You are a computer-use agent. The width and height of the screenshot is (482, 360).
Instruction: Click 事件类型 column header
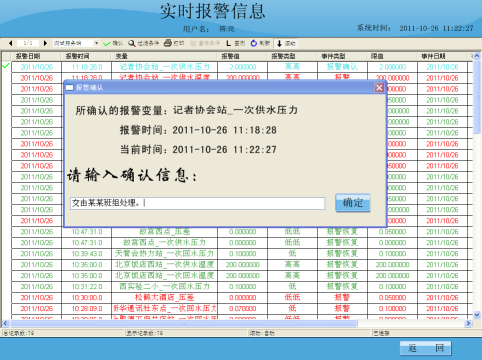(x=342, y=56)
